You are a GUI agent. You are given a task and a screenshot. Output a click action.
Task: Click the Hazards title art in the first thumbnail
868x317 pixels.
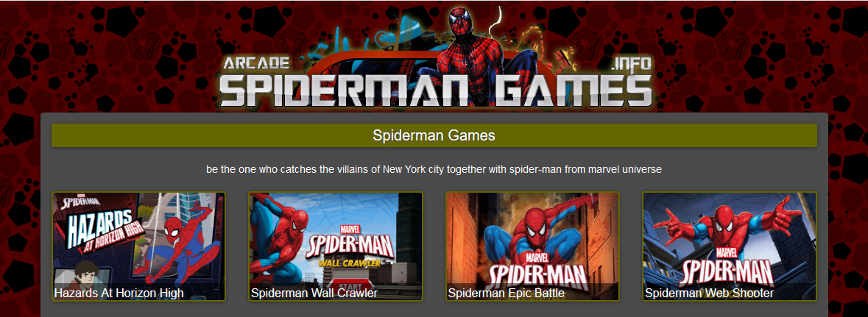click(x=103, y=232)
